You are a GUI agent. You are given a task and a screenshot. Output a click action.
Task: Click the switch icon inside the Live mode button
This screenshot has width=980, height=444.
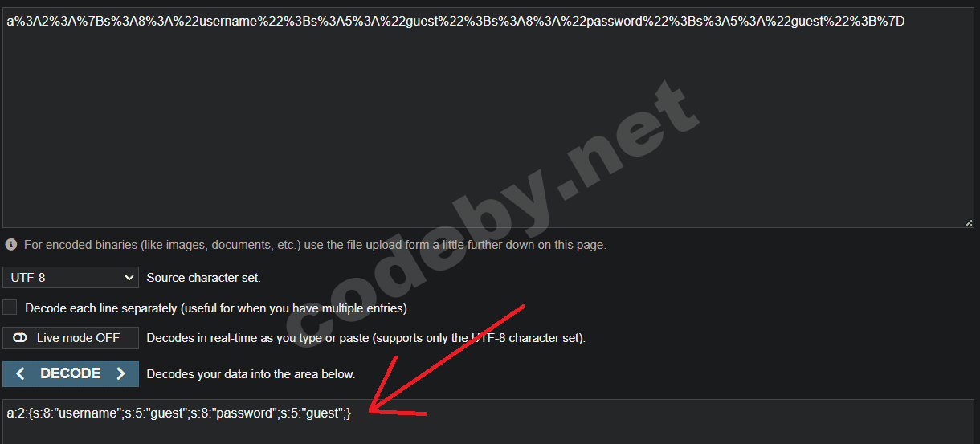[20, 338]
